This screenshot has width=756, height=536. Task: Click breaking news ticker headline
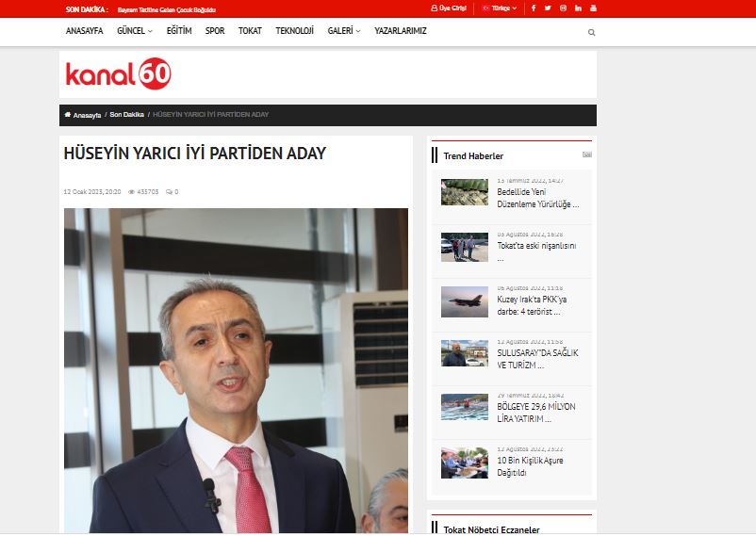point(166,9)
